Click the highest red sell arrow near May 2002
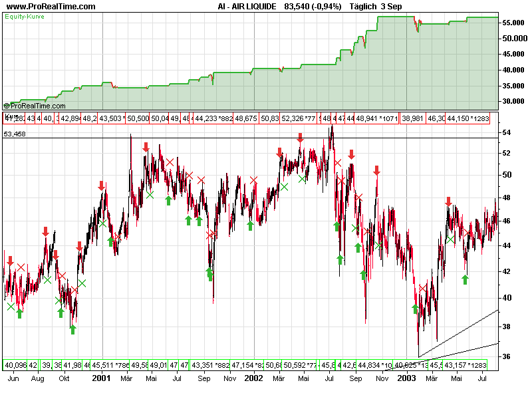This screenshot has width=532, height=399. pos(301,138)
